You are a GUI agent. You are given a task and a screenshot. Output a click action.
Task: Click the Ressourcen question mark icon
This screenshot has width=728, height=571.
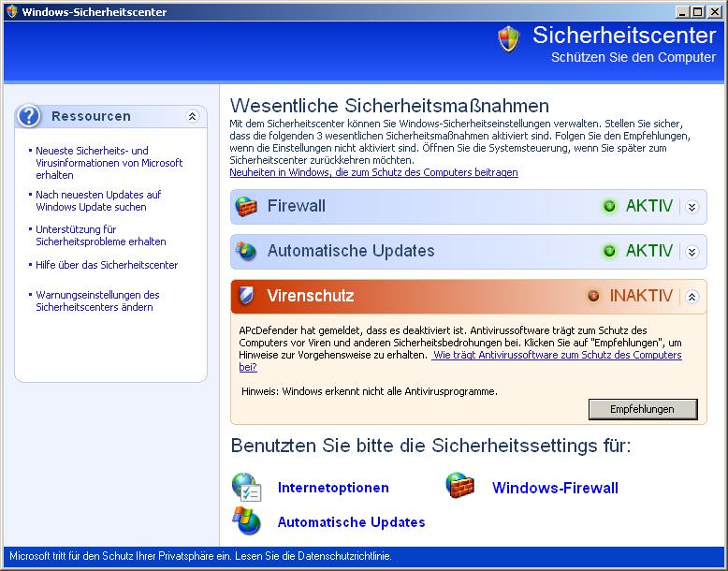coord(29,116)
